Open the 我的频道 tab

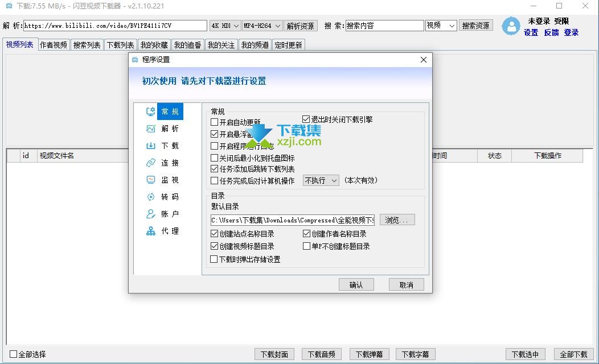[x=255, y=45]
